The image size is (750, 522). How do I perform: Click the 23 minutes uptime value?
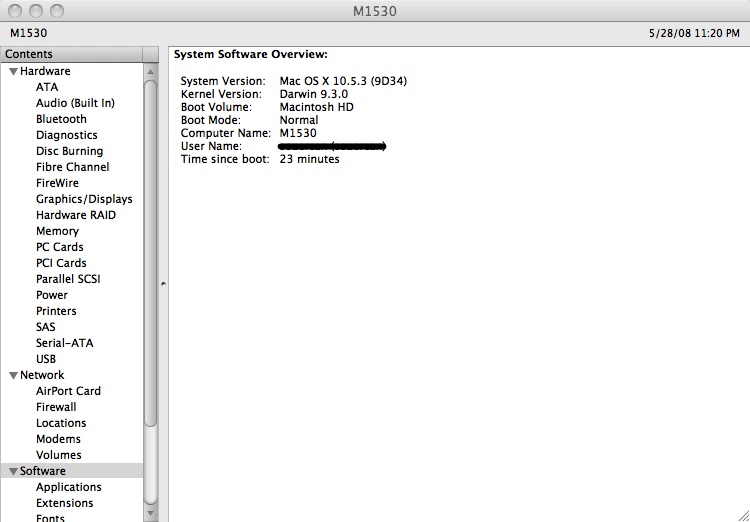click(x=309, y=159)
